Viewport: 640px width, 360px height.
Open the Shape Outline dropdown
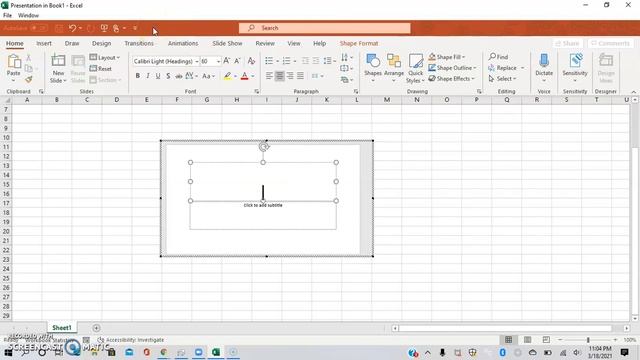click(x=452, y=68)
